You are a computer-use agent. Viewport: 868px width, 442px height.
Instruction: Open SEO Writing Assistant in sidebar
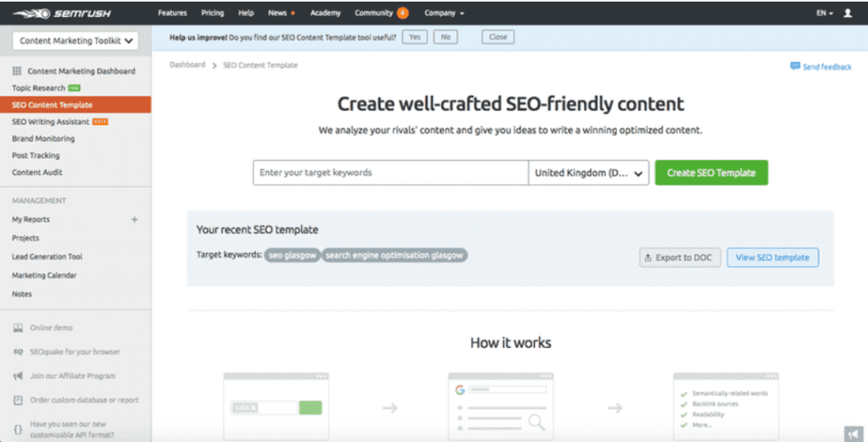tap(50, 122)
